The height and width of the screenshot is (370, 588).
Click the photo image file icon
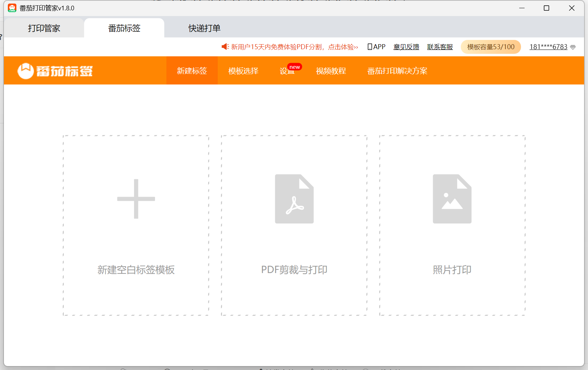452,199
